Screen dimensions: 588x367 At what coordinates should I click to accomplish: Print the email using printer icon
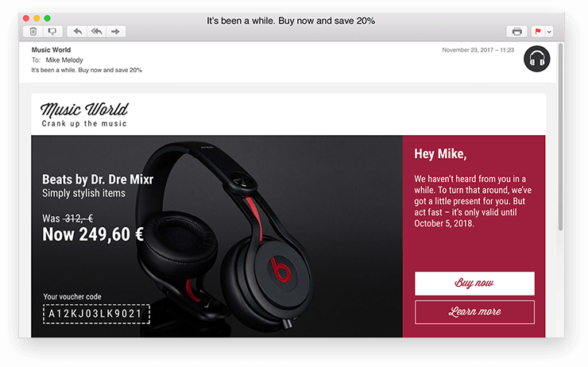pos(516,32)
